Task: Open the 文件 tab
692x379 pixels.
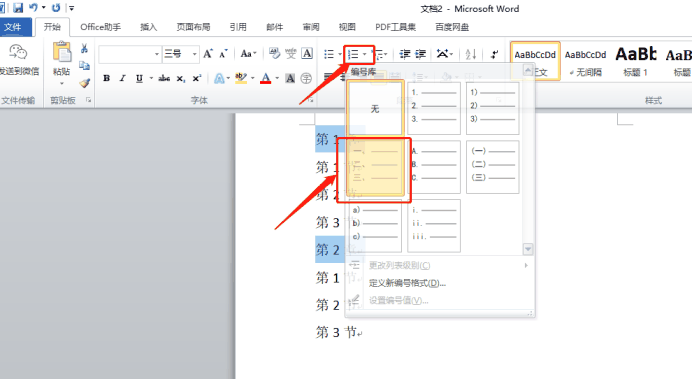Action: click(13, 27)
